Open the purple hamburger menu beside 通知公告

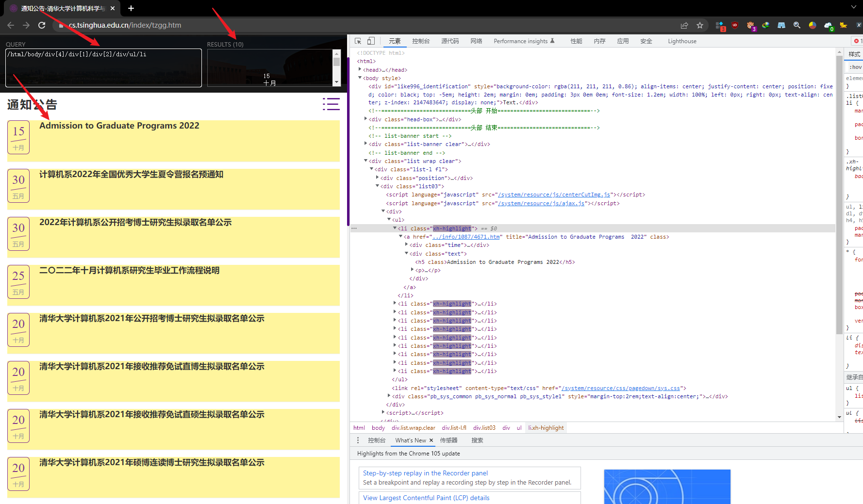tap(331, 104)
